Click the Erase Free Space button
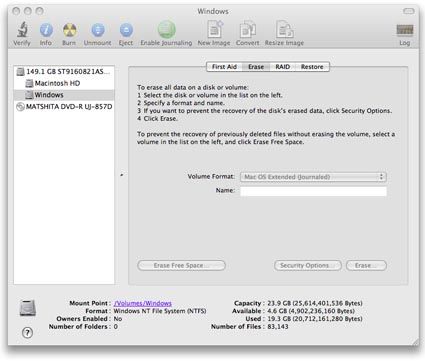Image resolution: width=425 pixels, height=361 pixels. pyautogui.click(x=181, y=265)
